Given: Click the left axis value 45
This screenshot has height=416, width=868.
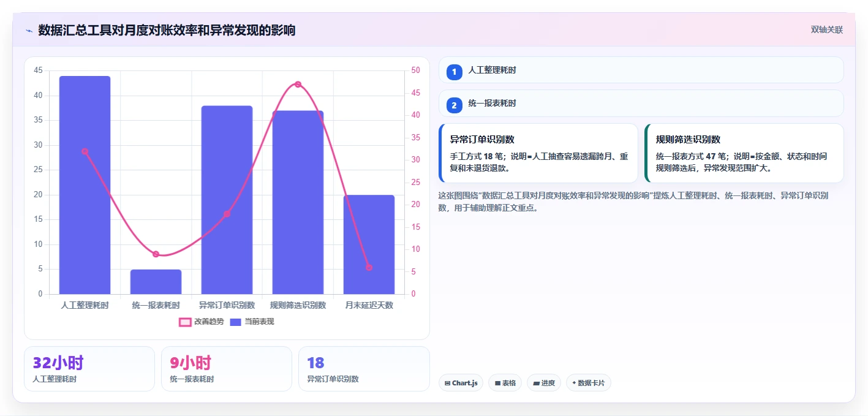Looking at the screenshot, I should tap(39, 70).
